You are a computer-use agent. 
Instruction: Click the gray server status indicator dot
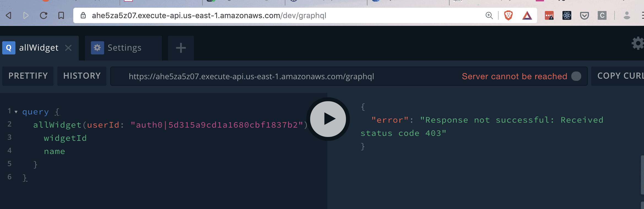576,76
